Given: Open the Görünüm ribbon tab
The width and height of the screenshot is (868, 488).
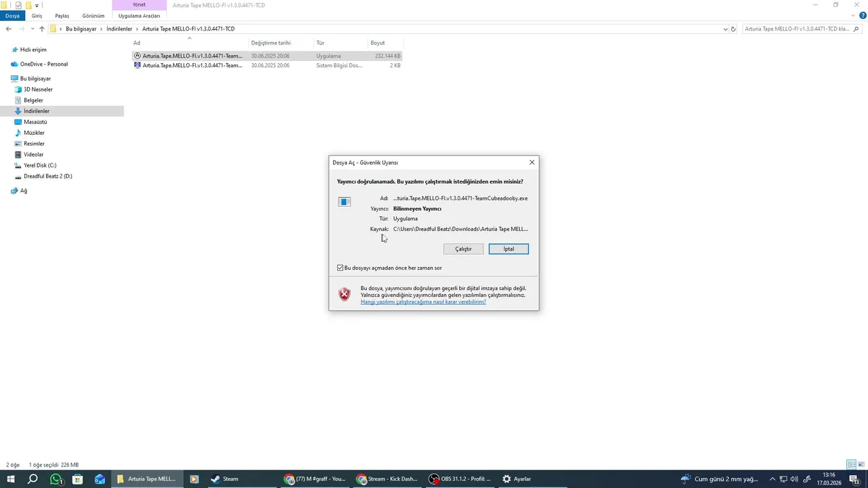Looking at the screenshot, I should pos(94,16).
